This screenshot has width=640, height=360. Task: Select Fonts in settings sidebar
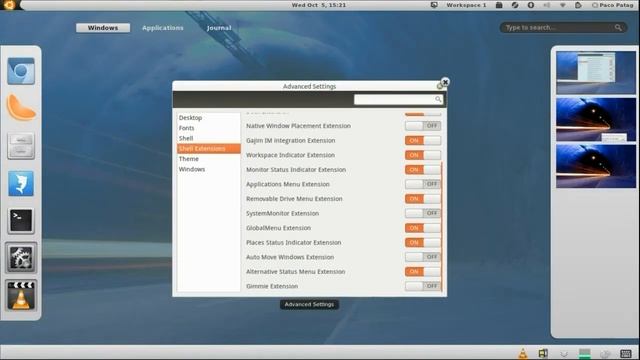(x=187, y=128)
